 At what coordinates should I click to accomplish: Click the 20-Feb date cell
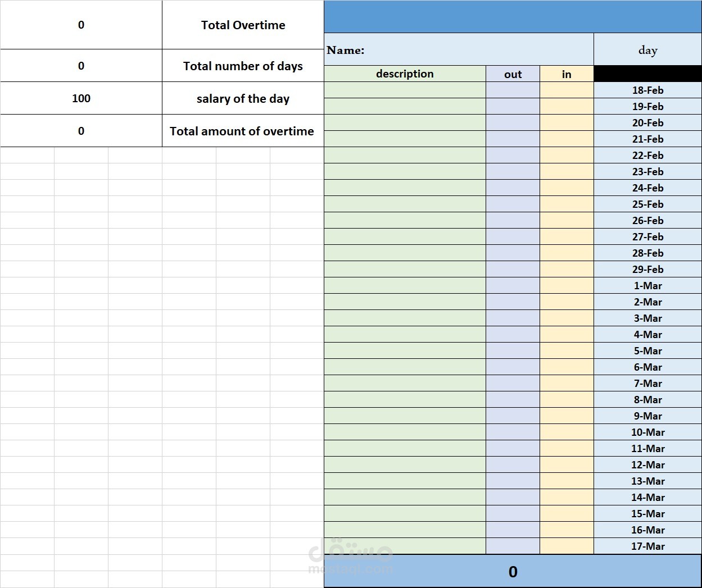(x=647, y=122)
